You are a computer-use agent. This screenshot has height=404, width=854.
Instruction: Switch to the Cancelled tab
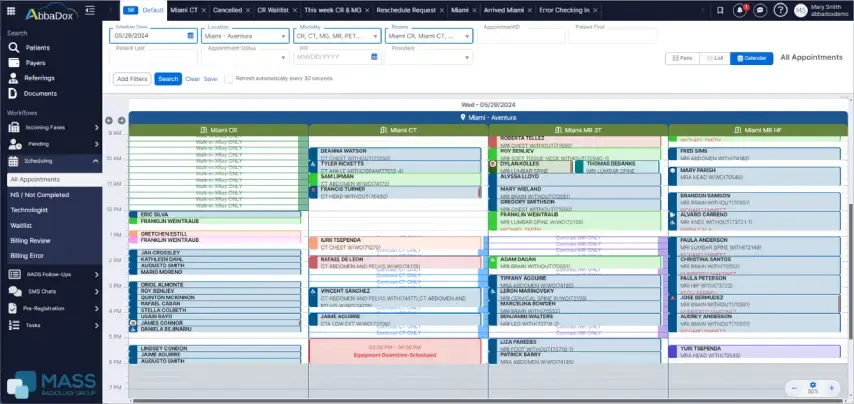pos(228,10)
